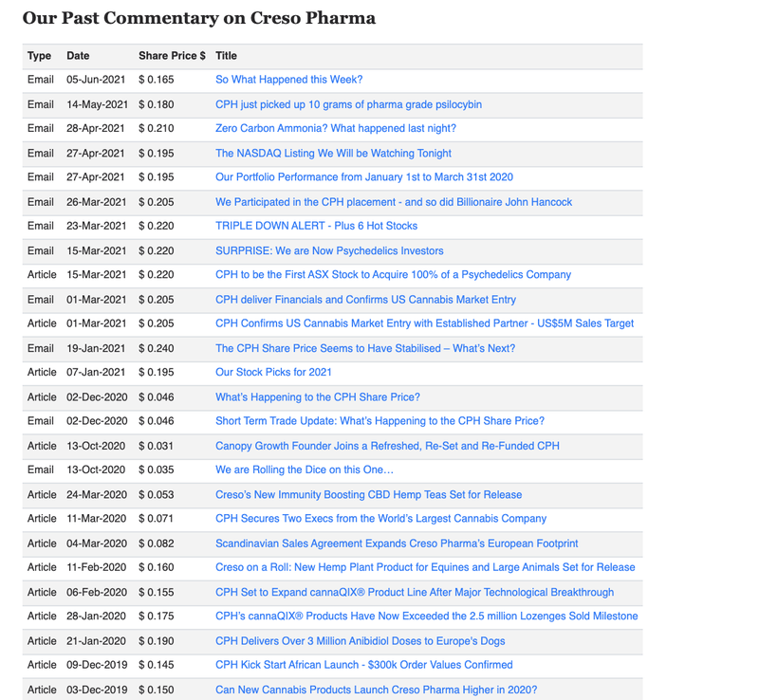The width and height of the screenshot is (759, 700).
Task: Click the share price '$ 0.071'
Action: (156, 520)
